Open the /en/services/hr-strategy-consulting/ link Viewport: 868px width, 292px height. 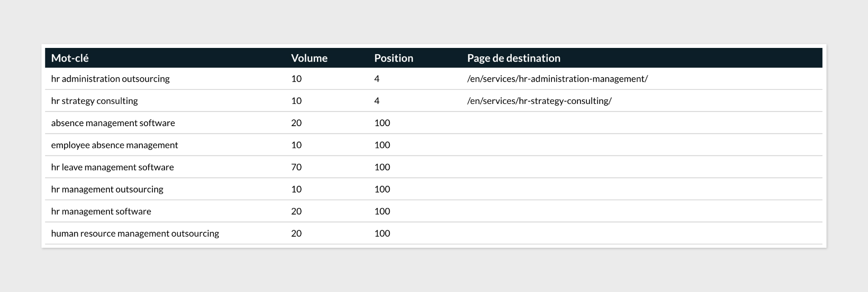point(539,101)
